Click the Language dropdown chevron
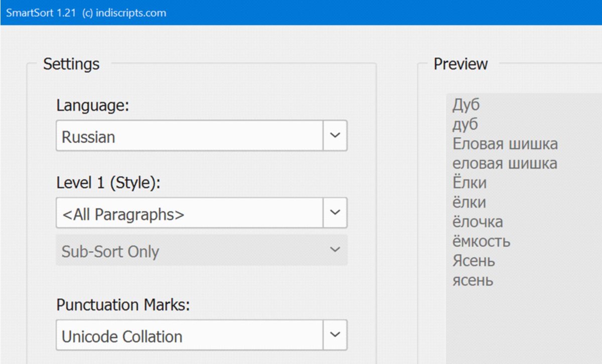 coord(335,135)
